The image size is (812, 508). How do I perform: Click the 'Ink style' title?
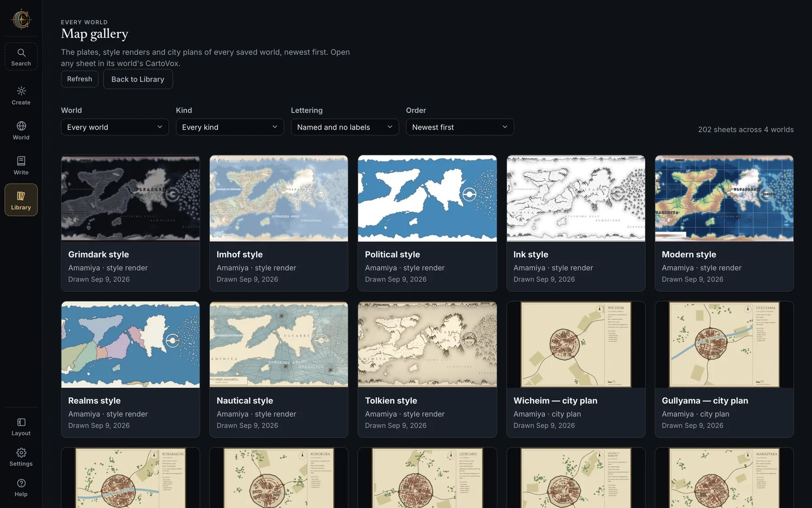[531, 255]
